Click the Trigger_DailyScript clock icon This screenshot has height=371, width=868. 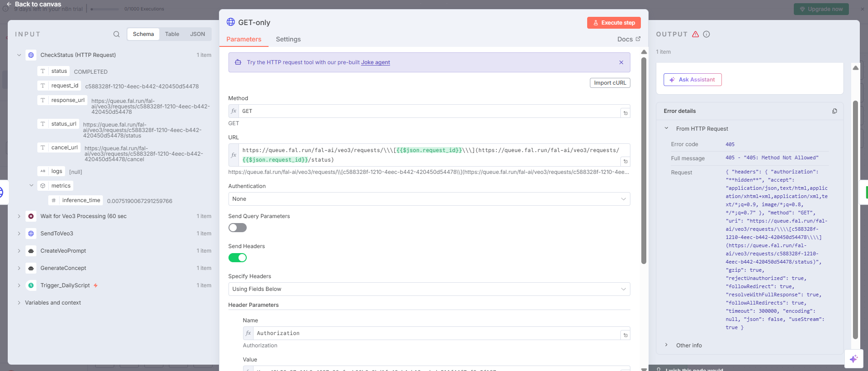pos(31,285)
